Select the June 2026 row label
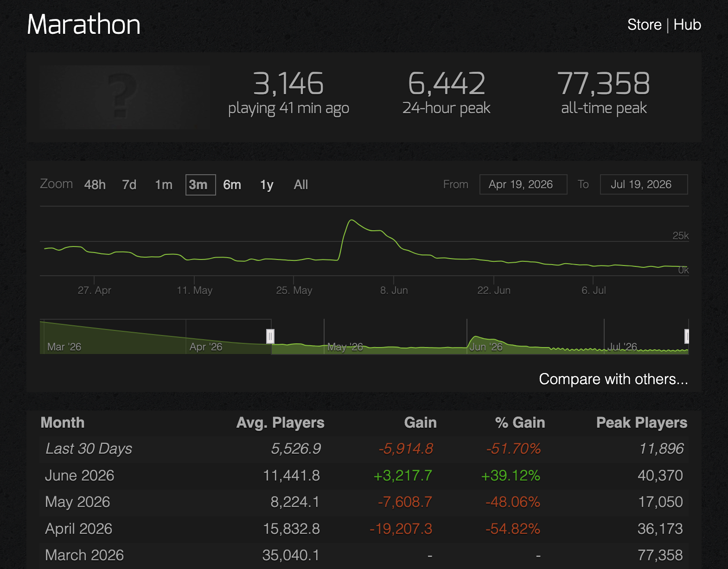The height and width of the screenshot is (569, 728). tap(80, 475)
